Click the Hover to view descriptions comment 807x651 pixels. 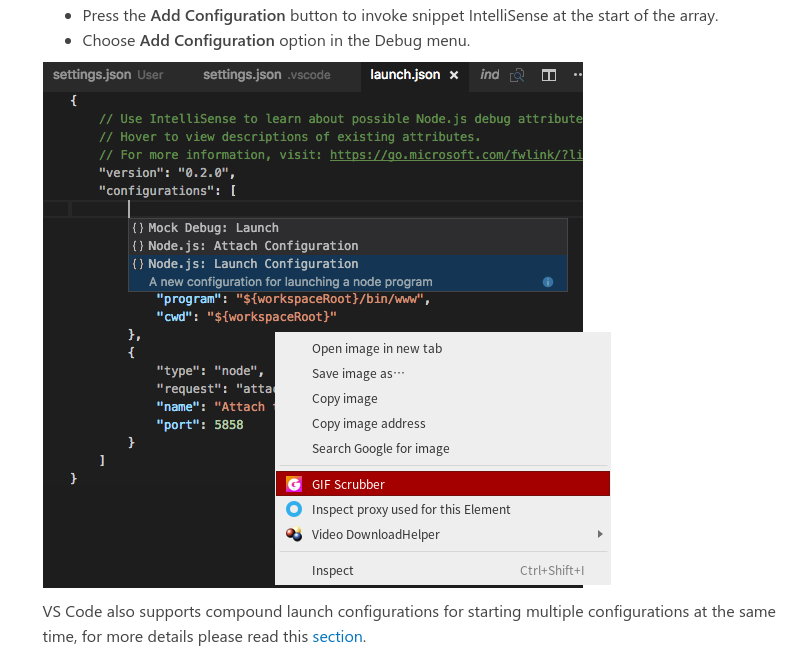[x=290, y=137]
